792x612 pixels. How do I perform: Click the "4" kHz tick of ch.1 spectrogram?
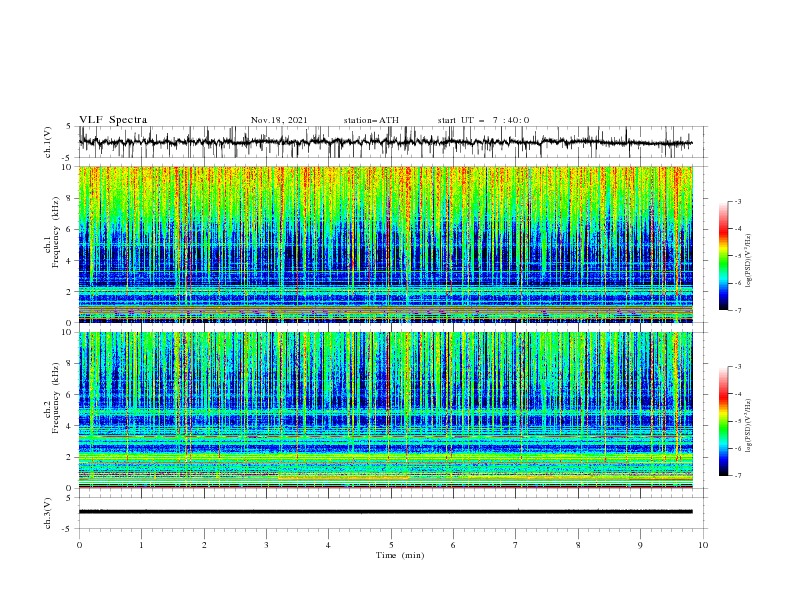pos(70,261)
